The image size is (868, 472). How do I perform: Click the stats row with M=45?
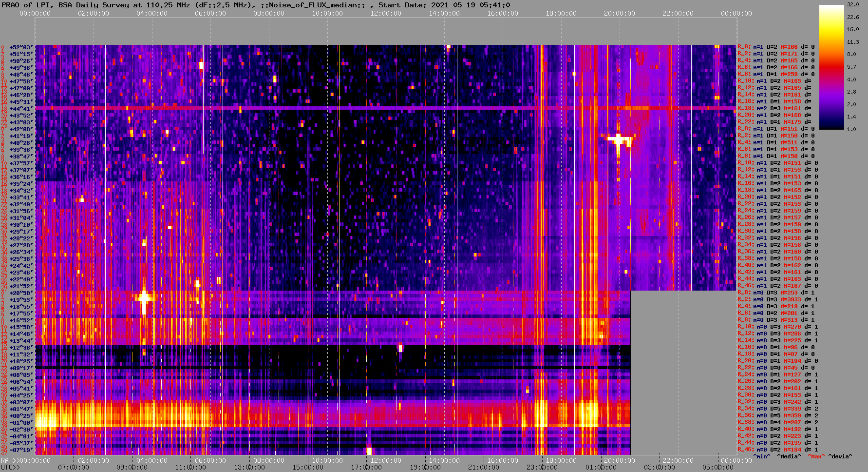click(x=776, y=368)
